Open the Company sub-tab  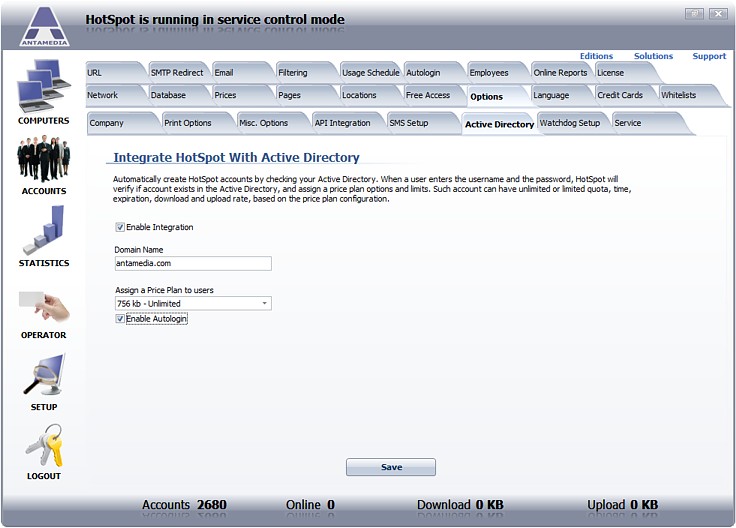click(122, 123)
